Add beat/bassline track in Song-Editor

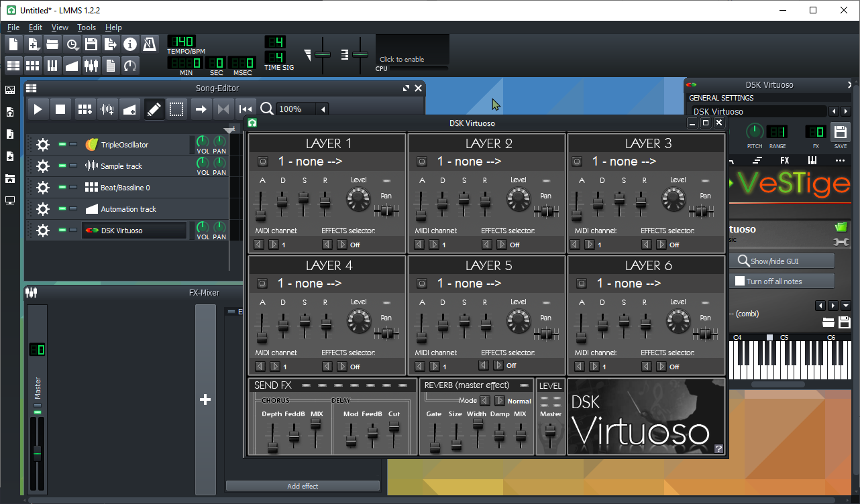click(85, 109)
